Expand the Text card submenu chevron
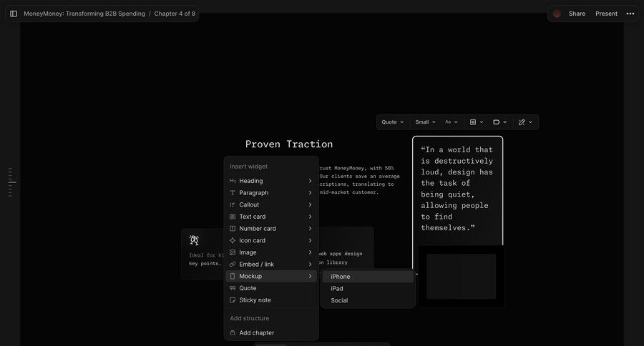This screenshot has height=346, width=644. pyautogui.click(x=310, y=217)
